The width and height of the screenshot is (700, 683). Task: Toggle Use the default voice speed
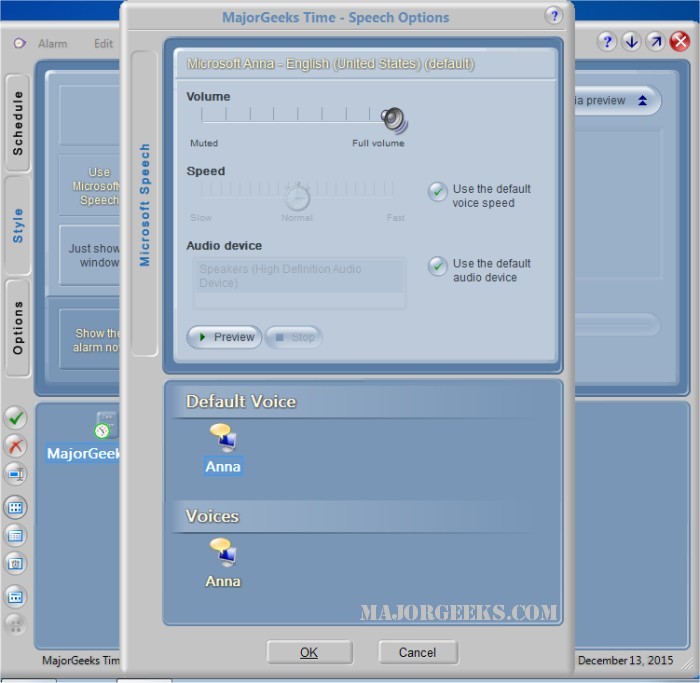(x=438, y=192)
